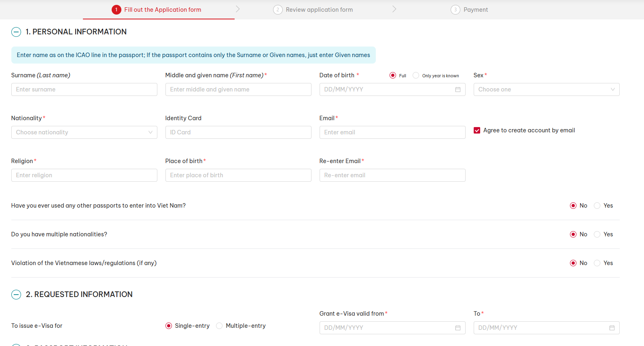Click the Enter surname field
The image size is (644, 346).
coord(84,89)
